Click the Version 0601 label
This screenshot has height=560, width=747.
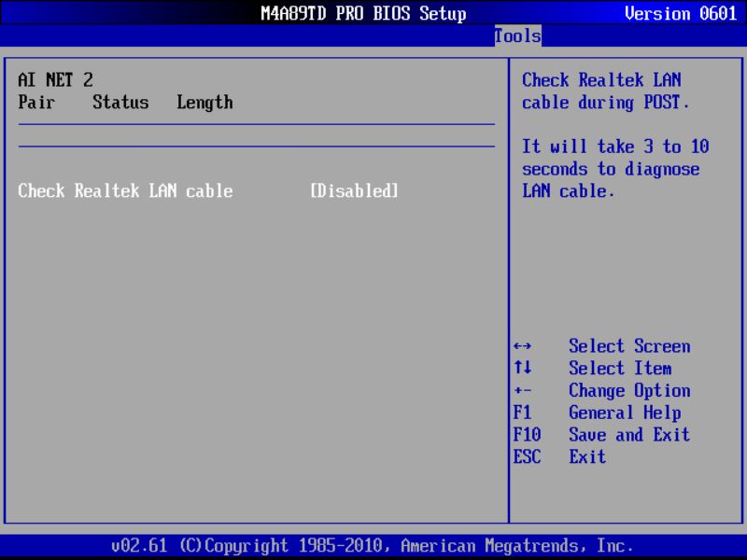click(x=681, y=13)
